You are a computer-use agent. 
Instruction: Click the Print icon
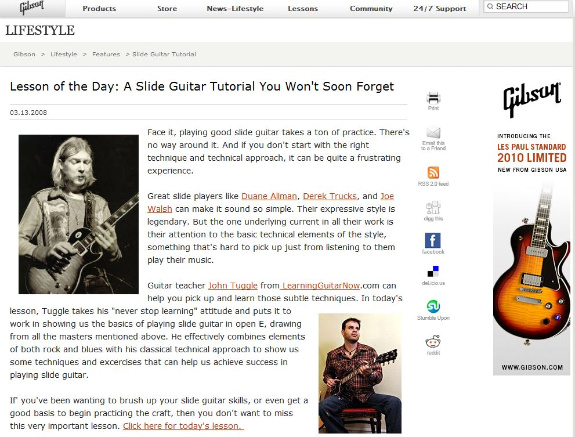[x=433, y=98]
